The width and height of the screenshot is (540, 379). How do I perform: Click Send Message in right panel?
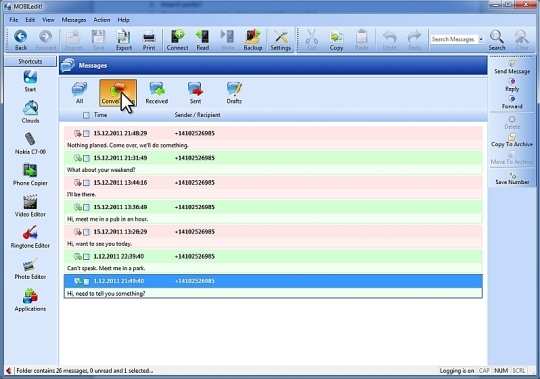(512, 67)
